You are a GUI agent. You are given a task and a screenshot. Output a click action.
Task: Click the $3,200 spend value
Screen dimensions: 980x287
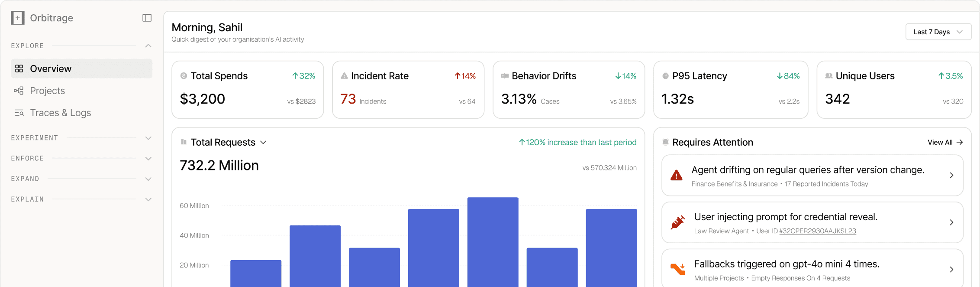(203, 99)
